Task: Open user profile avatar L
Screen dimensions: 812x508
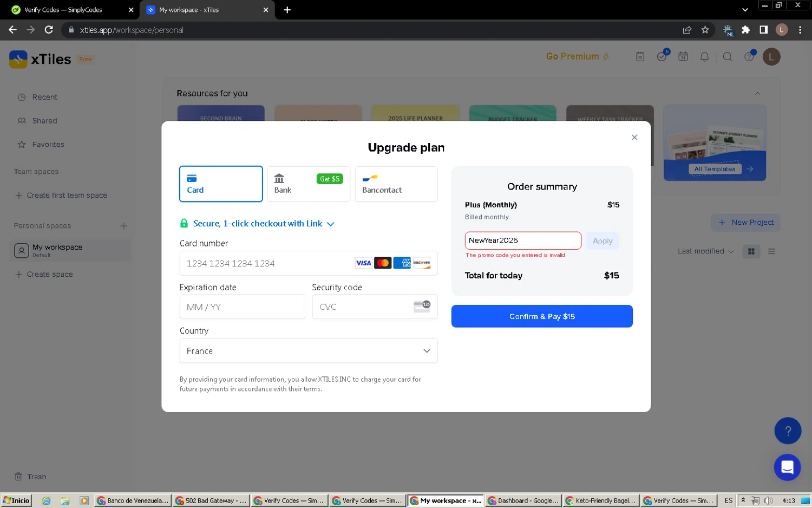Action: pos(771,57)
